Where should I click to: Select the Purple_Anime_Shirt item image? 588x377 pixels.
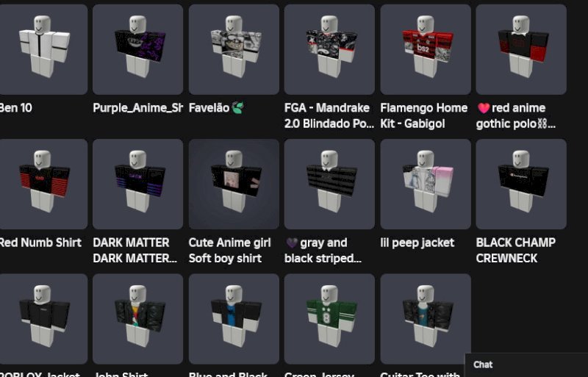click(x=137, y=49)
